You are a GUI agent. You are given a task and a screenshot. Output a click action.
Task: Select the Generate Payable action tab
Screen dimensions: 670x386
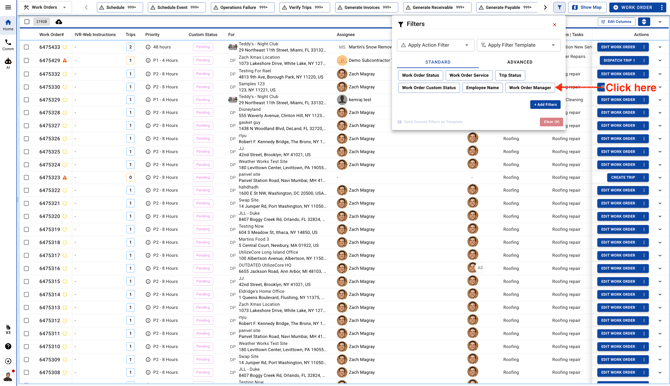tap(507, 7)
